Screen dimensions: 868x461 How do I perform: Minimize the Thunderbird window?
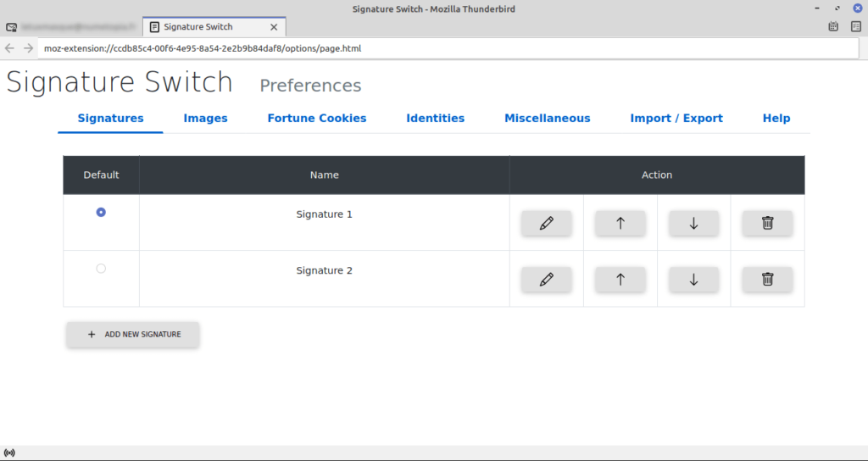coord(817,8)
